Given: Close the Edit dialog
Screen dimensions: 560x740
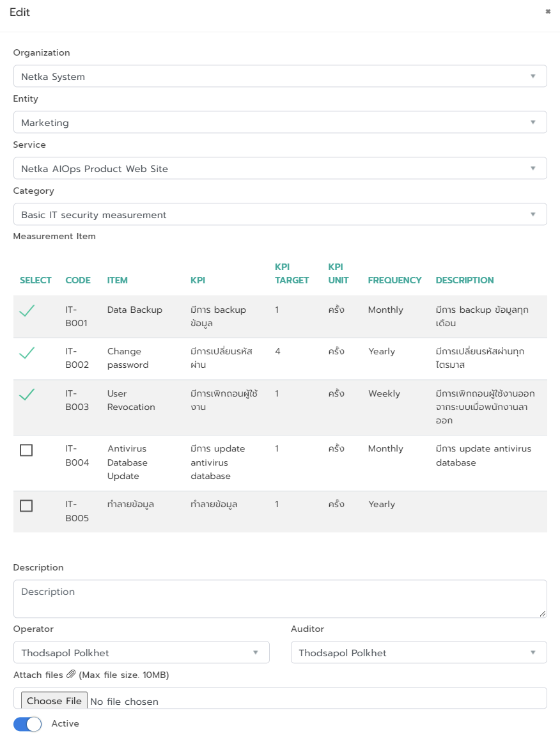Looking at the screenshot, I should click(548, 12).
